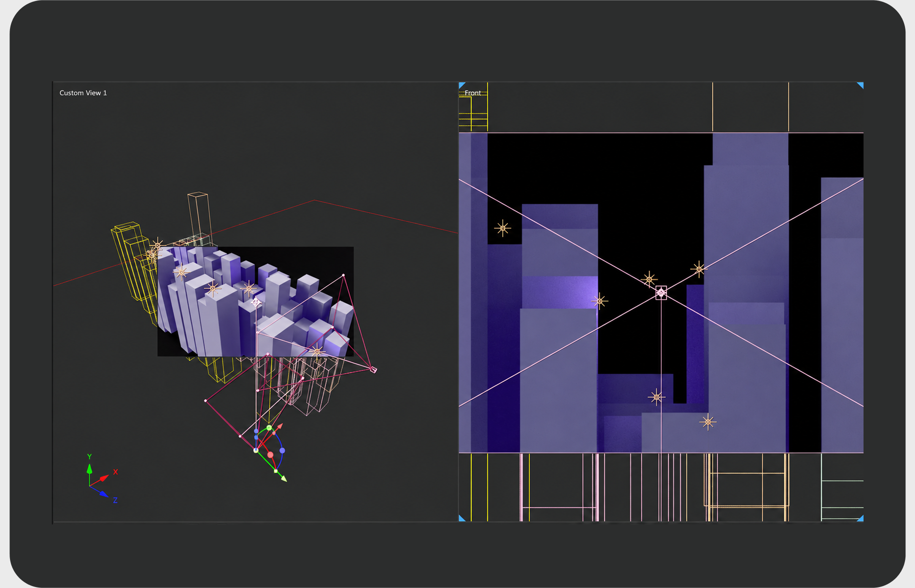Image resolution: width=915 pixels, height=588 pixels.
Task: Select the lowest light icon in the Front view
Action: tap(708, 422)
